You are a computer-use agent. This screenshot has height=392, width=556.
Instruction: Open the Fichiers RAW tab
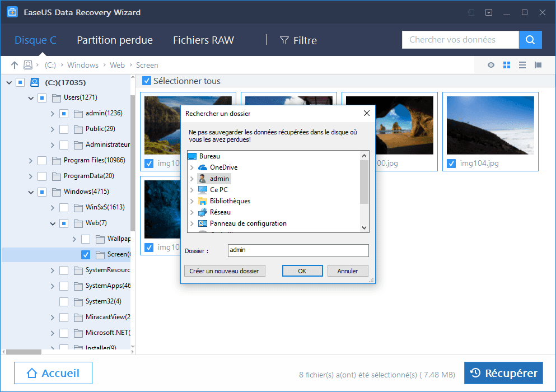[203, 40]
